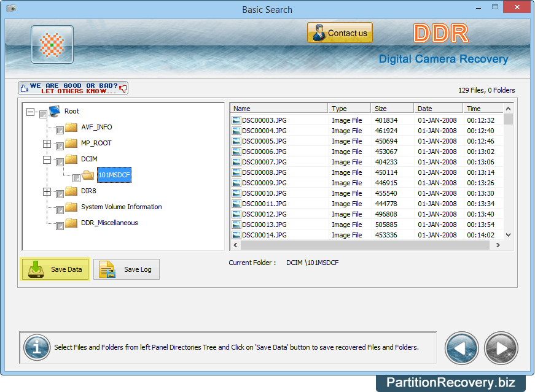535x392 pixels.
Task: Expand the DIR8 folder node
Action: click(x=47, y=191)
